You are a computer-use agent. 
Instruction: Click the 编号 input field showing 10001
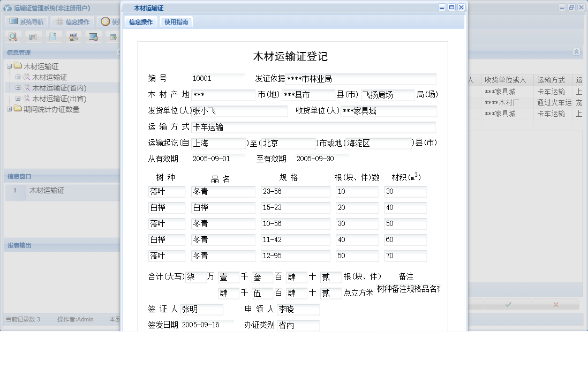coord(217,78)
